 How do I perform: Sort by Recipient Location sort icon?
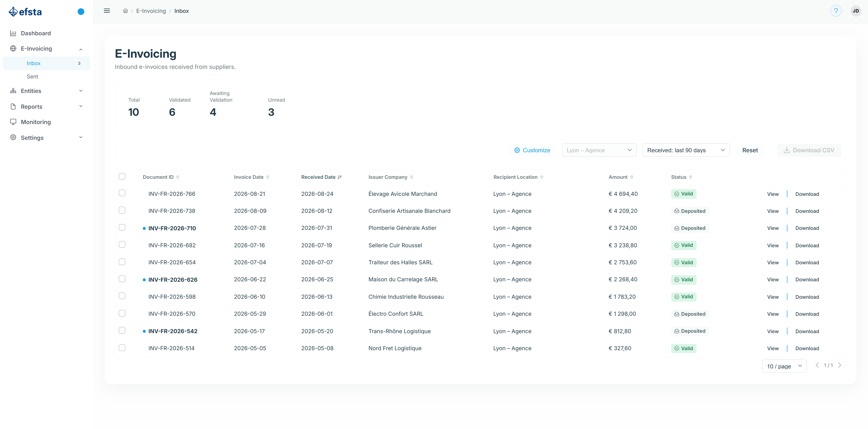pyautogui.click(x=542, y=177)
